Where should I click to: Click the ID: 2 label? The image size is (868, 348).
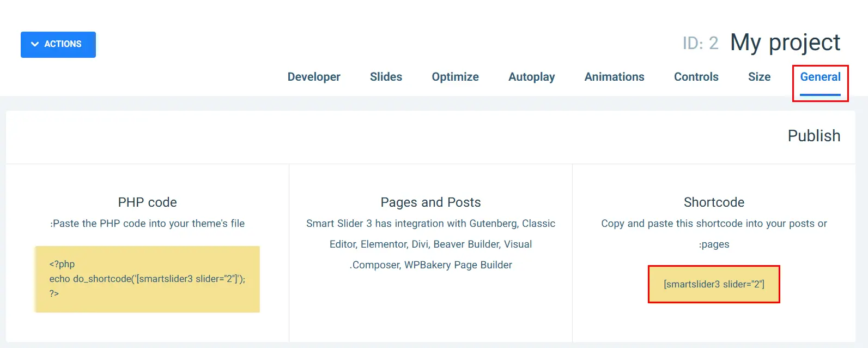click(701, 43)
